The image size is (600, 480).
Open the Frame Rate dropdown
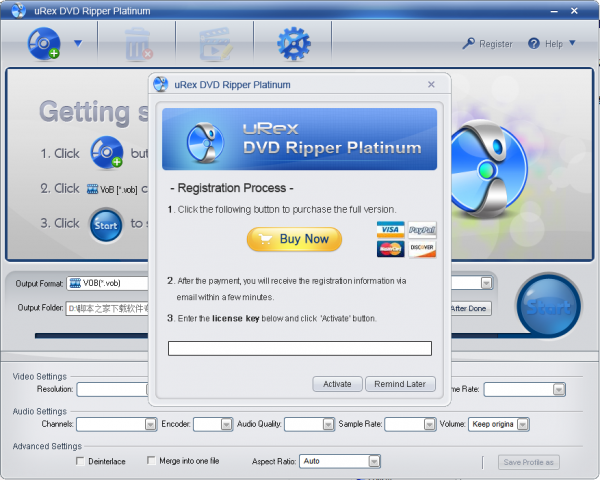pyautogui.click(x=559, y=390)
